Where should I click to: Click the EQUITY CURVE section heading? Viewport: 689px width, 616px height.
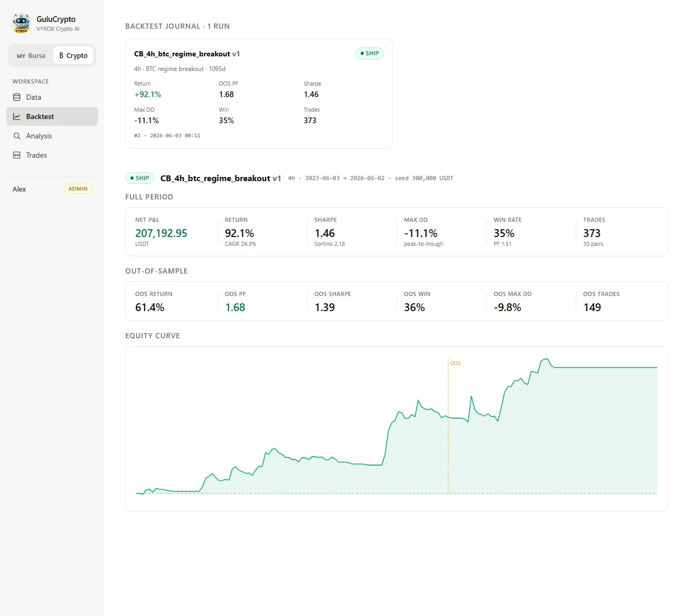pos(152,336)
